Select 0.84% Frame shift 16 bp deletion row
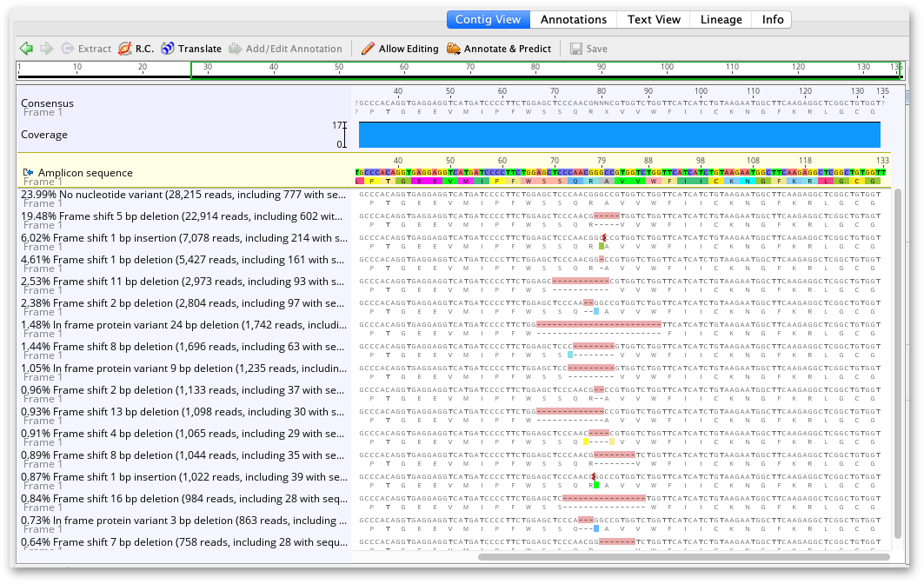Image resolution: width=924 pixels, height=584 pixels. pyautogui.click(x=184, y=500)
